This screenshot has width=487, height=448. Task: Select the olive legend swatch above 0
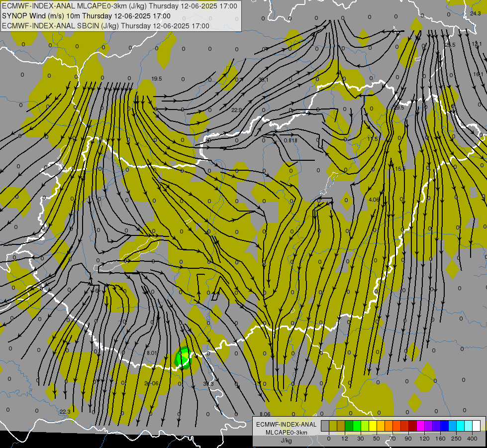point(333,426)
